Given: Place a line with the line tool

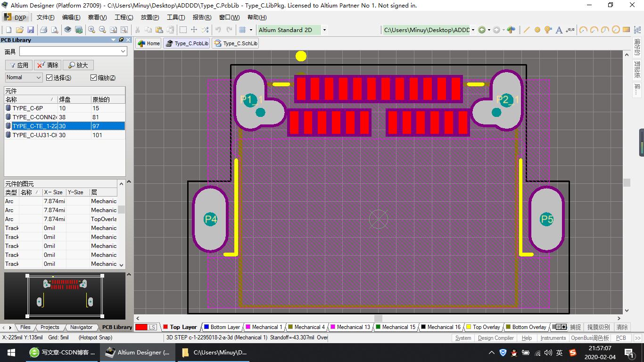Looking at the screenshot, I should click(x=527, y=30).
